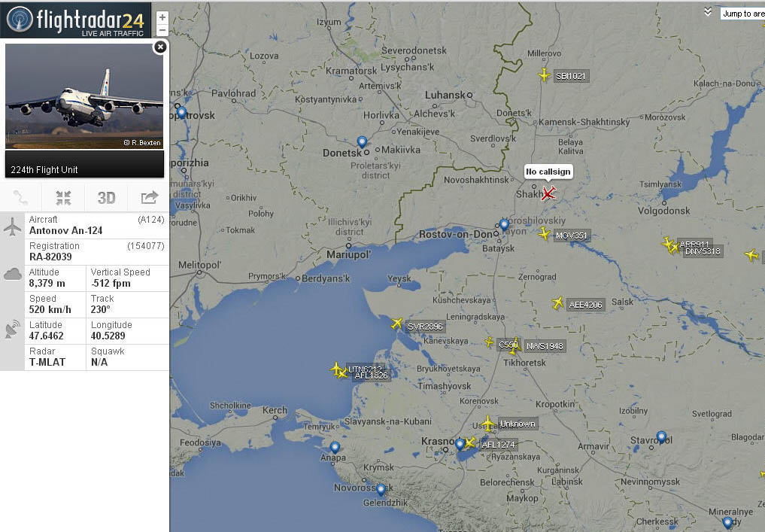Image resolution: width=765 pixels, height=532 pixels.
Task: Open the flight route icon in panel
Action: point(20,198)
